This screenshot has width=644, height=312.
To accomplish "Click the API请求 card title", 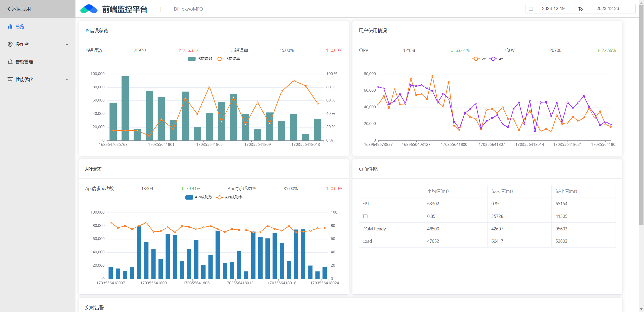I will [93, 169].
